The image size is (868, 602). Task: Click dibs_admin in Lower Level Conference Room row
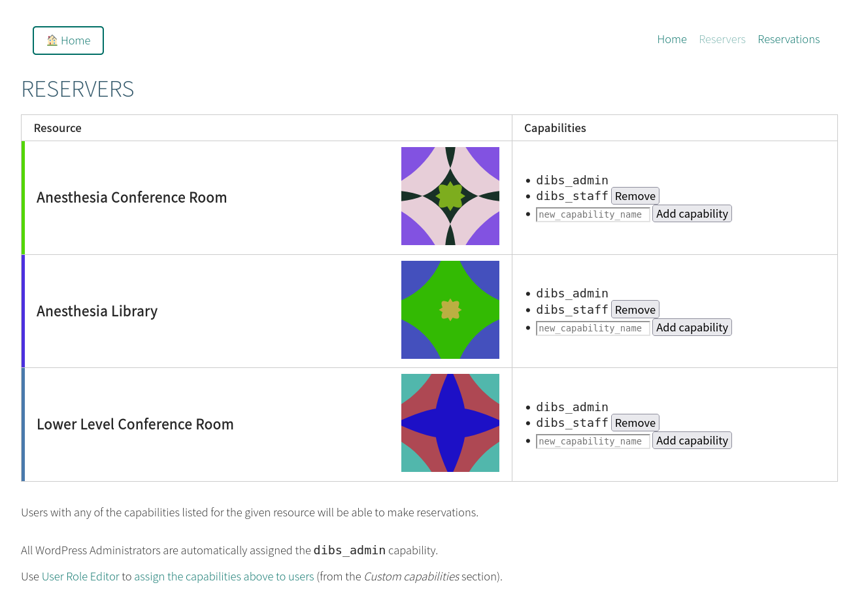click(573, 407)
